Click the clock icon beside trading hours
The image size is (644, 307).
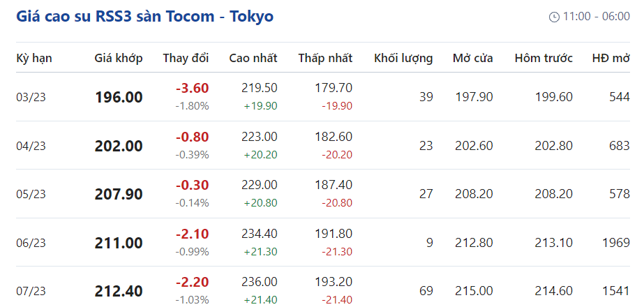point(555,17)
